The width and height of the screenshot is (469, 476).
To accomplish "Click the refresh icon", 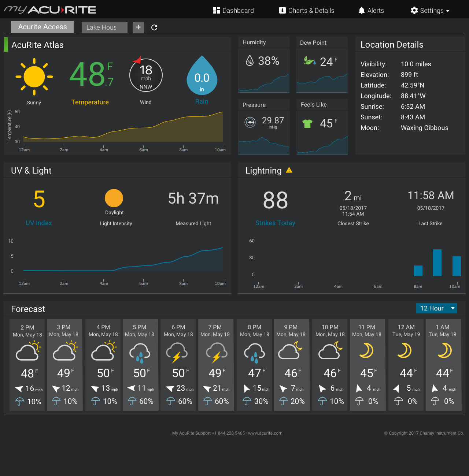I will (x=154, y=27).
